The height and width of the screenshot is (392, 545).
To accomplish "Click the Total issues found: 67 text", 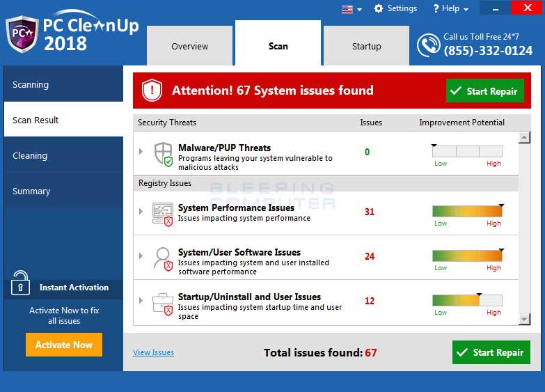I will 320,353.
